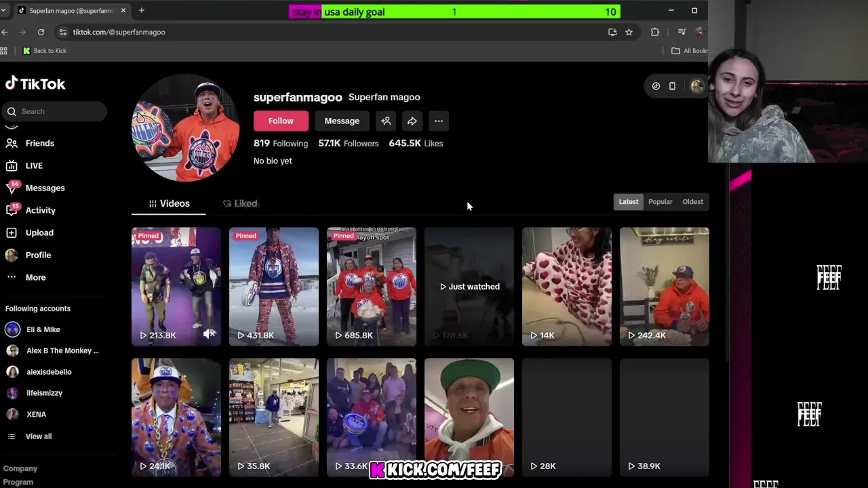Open video with 14K views
The height and width of the screenshot is (488, 868).
point(566,286)
